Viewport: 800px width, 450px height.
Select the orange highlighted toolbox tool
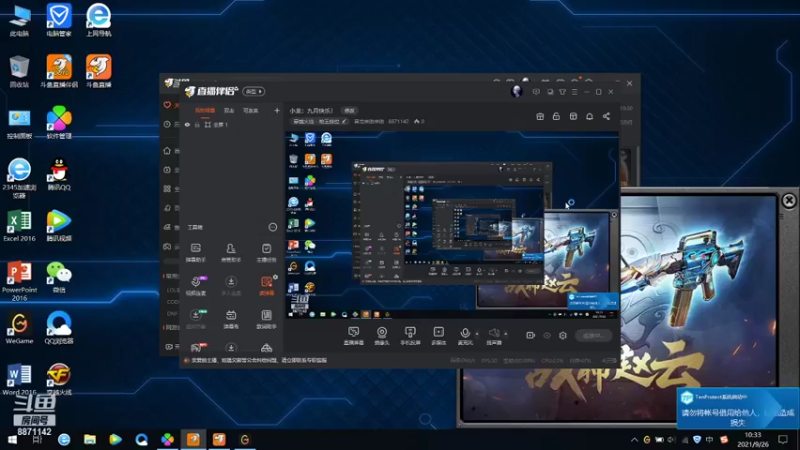point(266,285)
